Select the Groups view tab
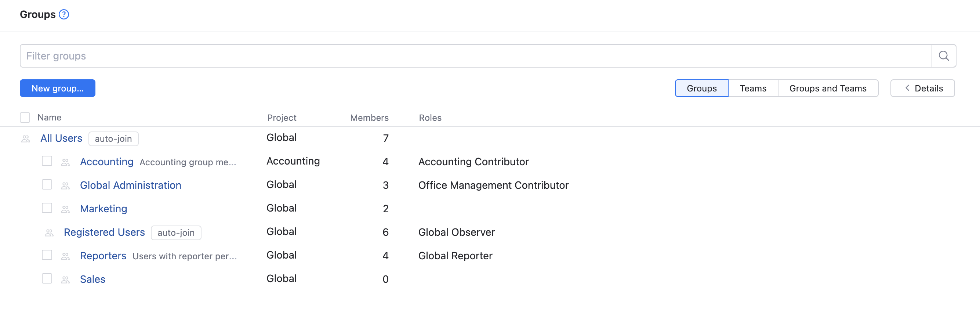This screenshot has width=980, height=321. [x=701, y=89]
